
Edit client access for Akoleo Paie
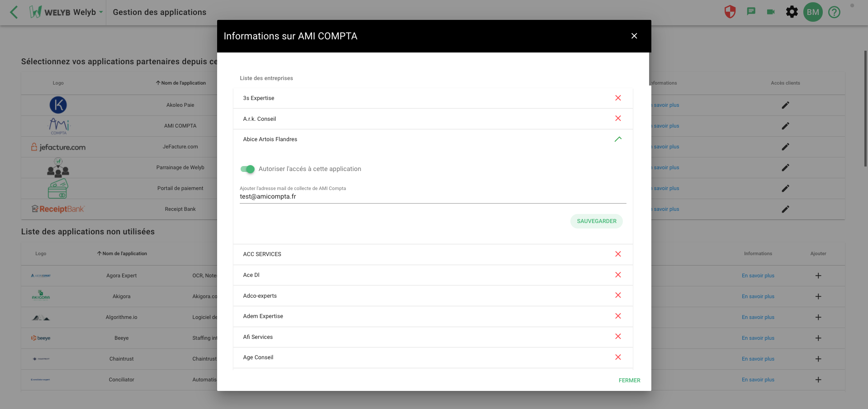coord(785,105)
